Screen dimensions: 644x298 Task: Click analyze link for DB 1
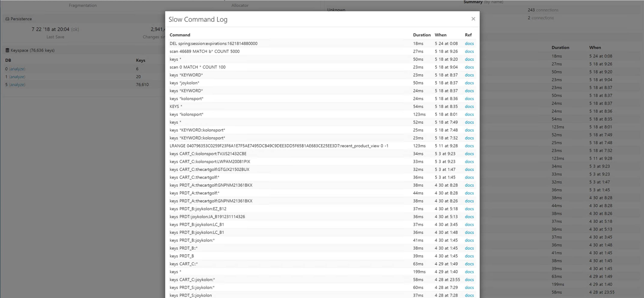pos(17,77)
